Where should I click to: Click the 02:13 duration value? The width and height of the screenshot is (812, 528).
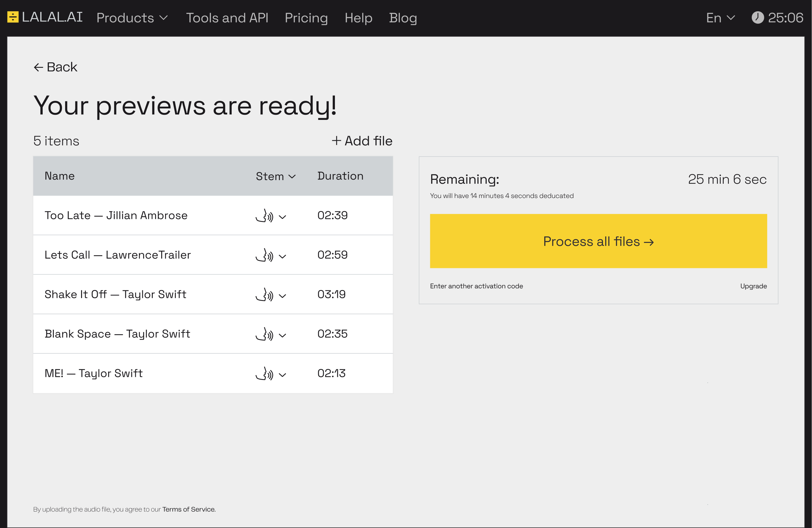coord(332,373)
